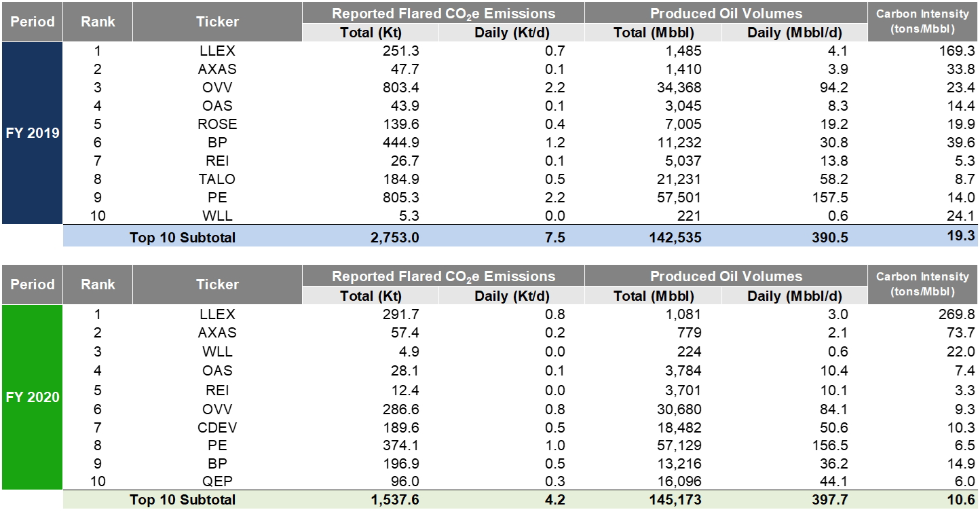980x512 pixels.
Task: Select LLEX ticker in FY 2019 table
Action: [x=217, y=51]
